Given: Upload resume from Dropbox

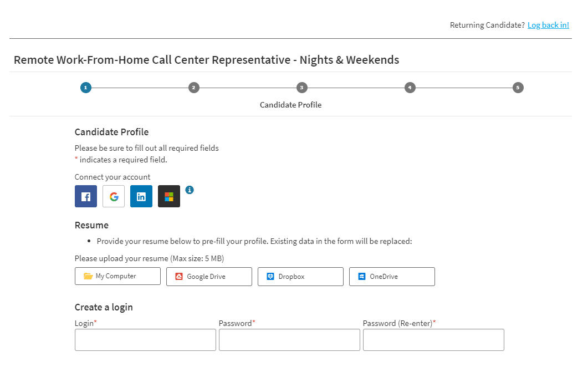Looking at the screenshot, I should [300, 277].
